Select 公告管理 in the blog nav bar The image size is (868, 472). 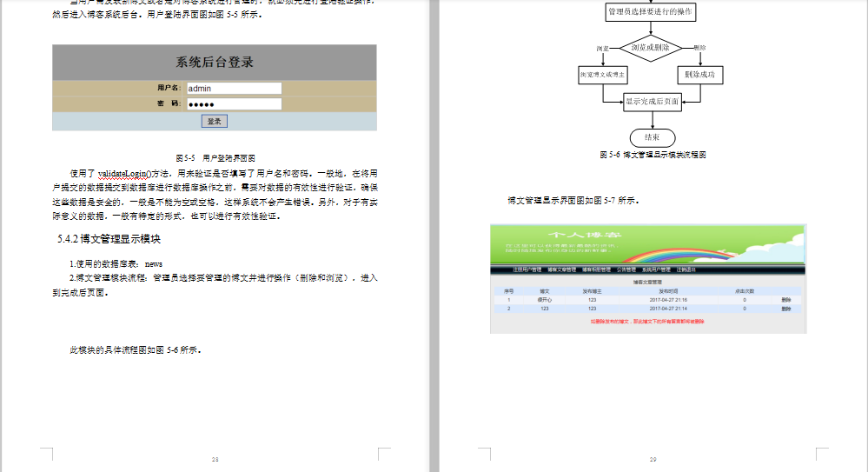[626, 270]
